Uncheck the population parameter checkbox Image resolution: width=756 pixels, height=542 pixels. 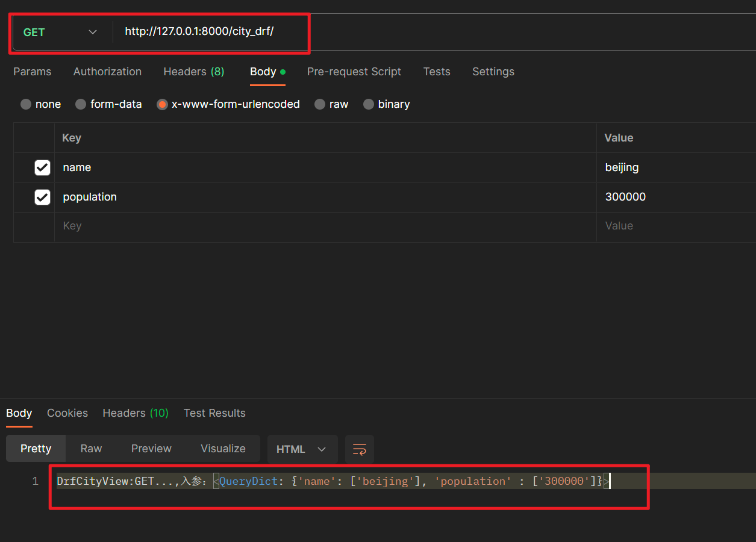42,197
